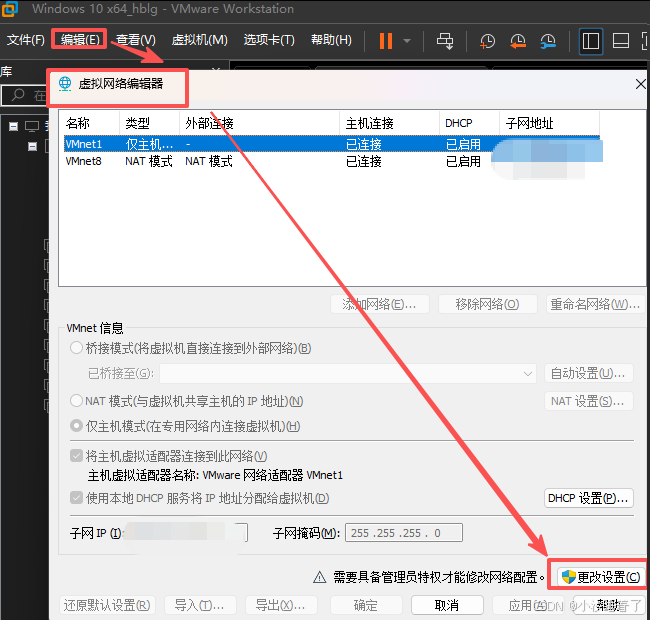Click the 取消 button
This screenshot has height=620, width=650.
tap(447, 605)
